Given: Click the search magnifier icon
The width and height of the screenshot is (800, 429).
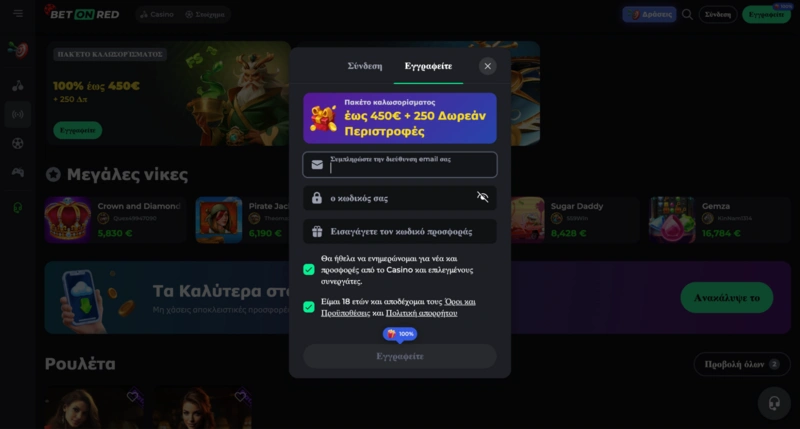Looking at the screenshot, I should coord(687,14).
